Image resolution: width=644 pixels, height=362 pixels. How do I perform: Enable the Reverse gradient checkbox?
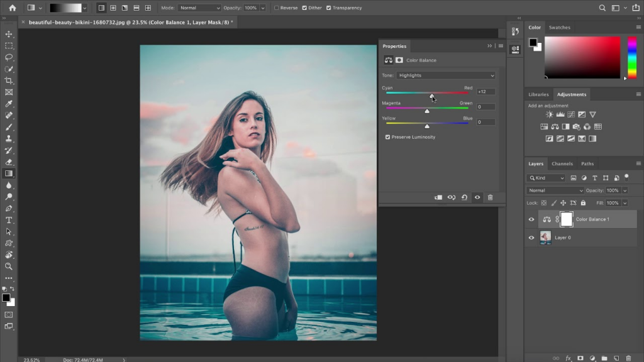[277, 8]
